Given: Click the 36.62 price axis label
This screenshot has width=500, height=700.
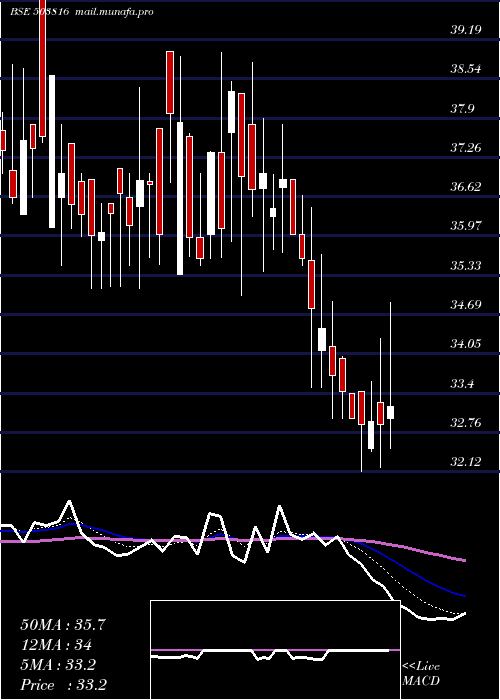Looking at the screenshot, I should coord(466,187).
